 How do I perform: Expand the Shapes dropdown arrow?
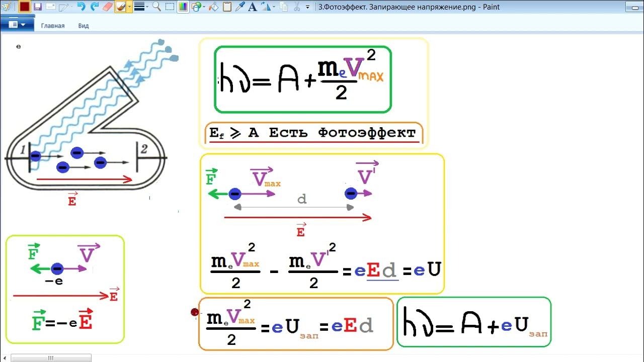pos(204,7)
